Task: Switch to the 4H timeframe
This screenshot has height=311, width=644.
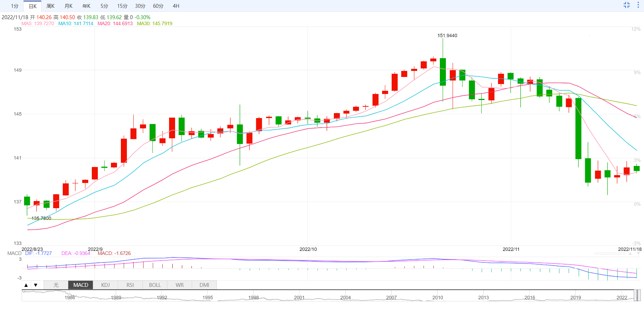Action: [x=176, y=6]
